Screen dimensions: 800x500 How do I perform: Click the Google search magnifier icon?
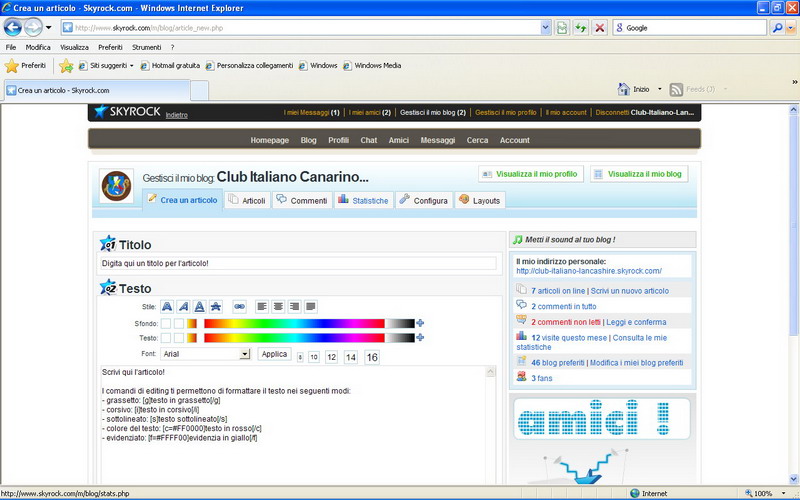pyautogui.click(x=777, y=28)
